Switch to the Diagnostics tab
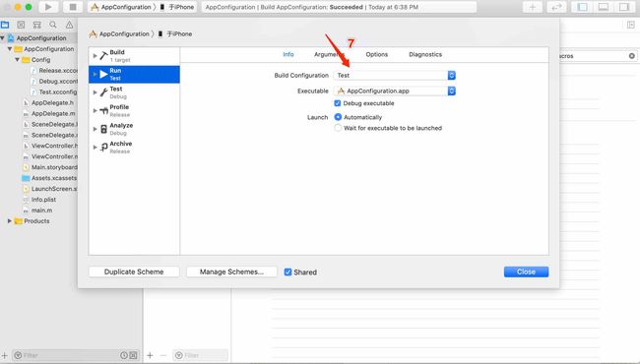 point(425,54)
